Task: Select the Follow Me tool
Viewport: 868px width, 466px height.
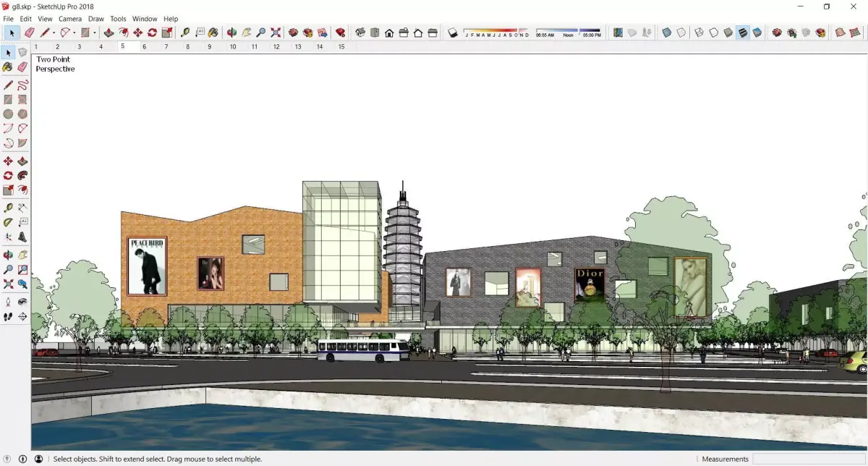Action: (22, 176)
